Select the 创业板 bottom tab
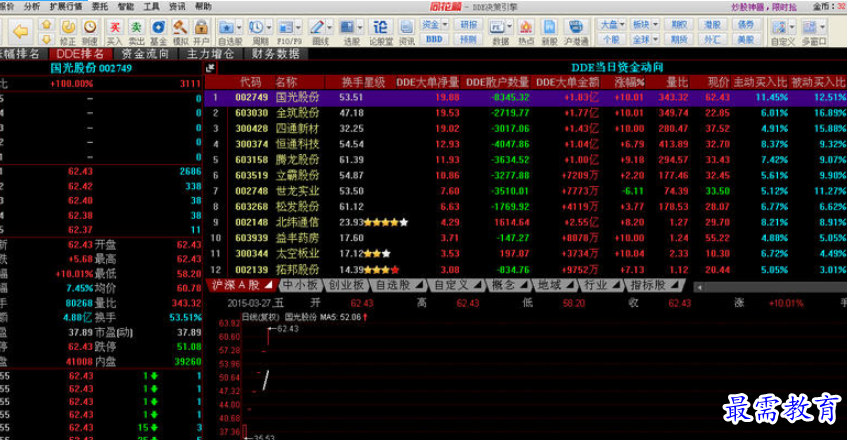Viewport: 847px width, 440px height. coord(346,285)
